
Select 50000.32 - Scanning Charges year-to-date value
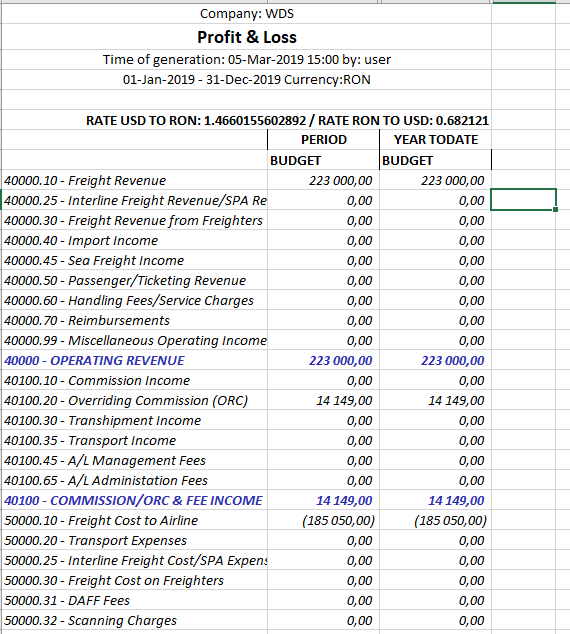(x=435, y=620)
